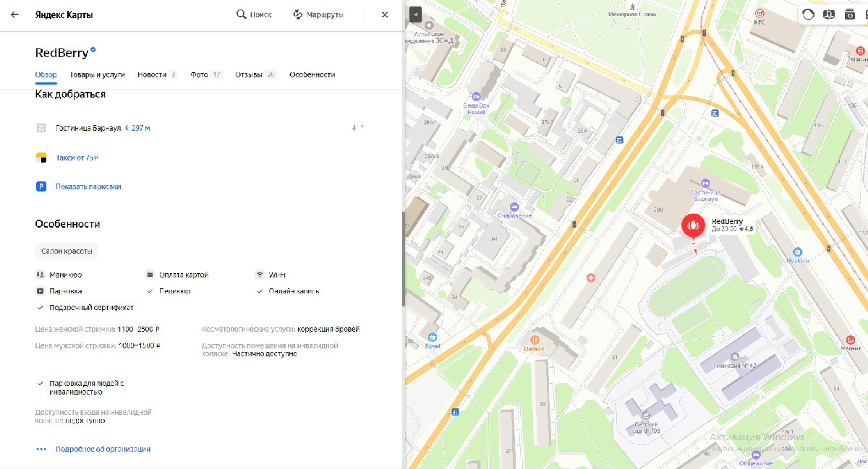Click the Гостиница Барнаул hotel map marker
Viewport: 868px width, 469px height.
point(705,183)
